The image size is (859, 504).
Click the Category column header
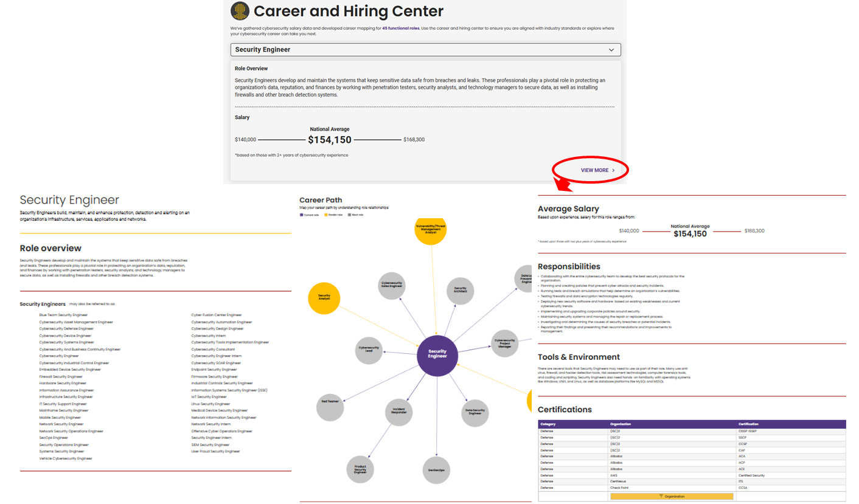click(x=548, y=424)
